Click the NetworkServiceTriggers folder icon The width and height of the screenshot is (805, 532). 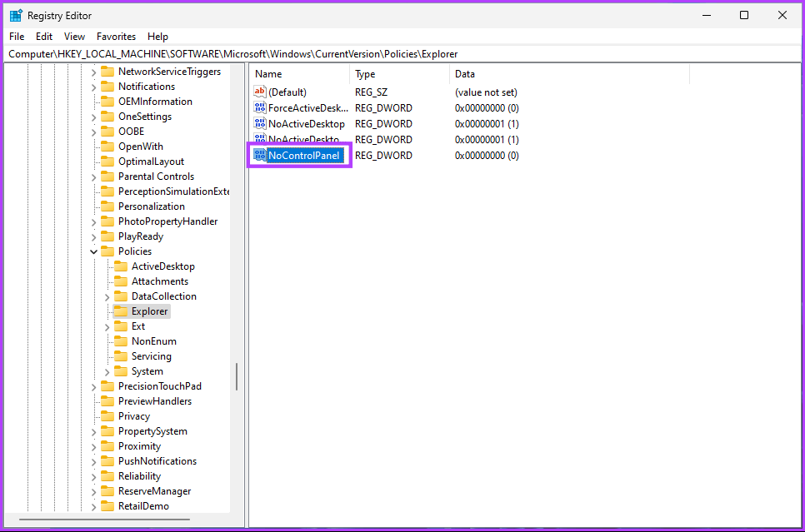point(107,72)
